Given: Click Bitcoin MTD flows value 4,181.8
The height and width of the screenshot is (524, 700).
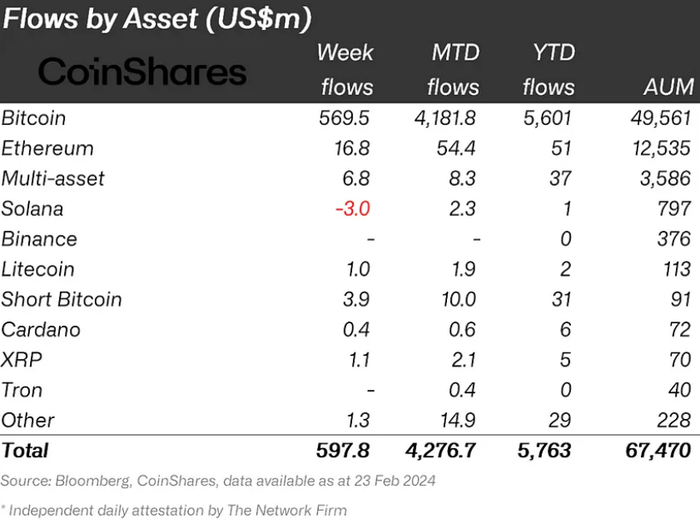Looking at the screenshot, I should 445,118.
